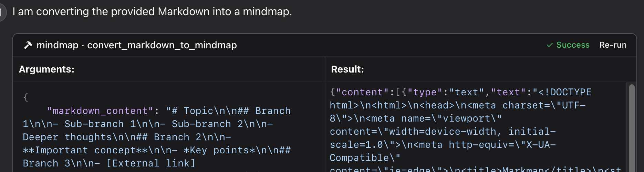Click the green Success checkmark icon

point(550,45)
